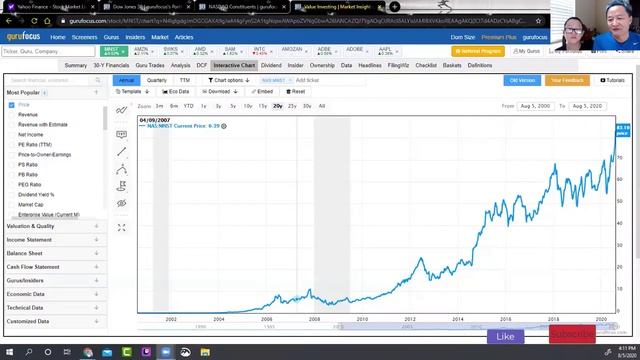Click the Old Version button
The width and height of the screenshot is (640, 360).
522,80
